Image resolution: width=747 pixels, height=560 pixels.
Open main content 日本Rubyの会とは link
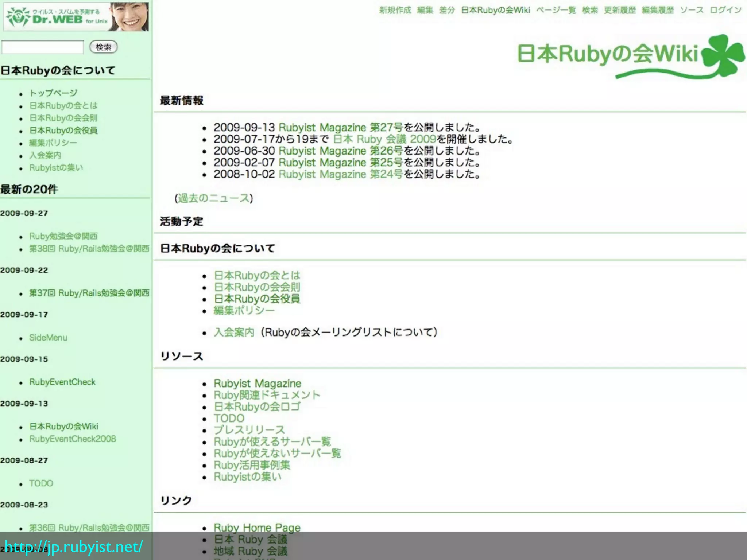point(257,275)
